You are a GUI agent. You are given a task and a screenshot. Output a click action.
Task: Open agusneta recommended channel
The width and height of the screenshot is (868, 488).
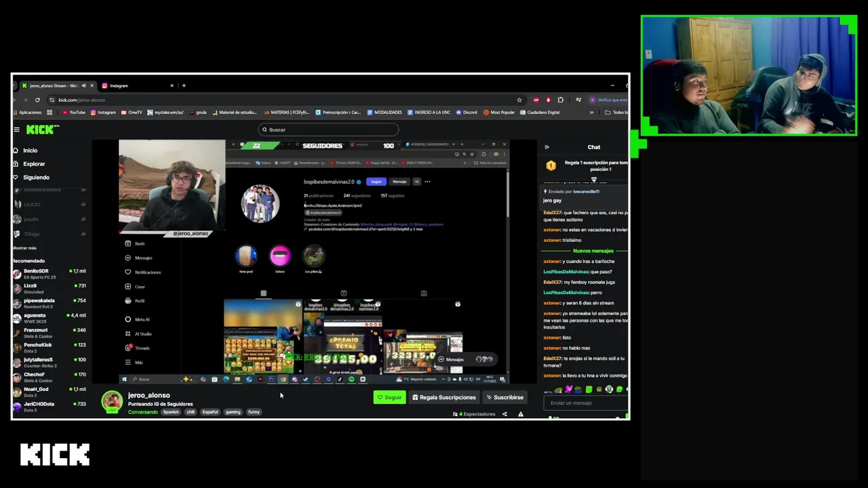[49, 318]
